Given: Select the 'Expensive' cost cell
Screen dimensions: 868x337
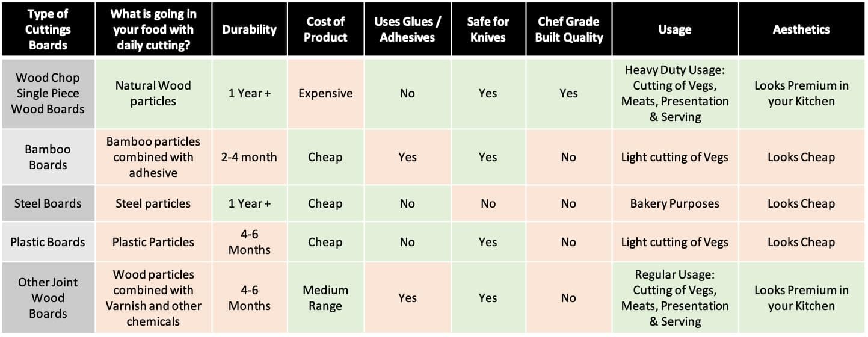Looking at the screenshot, I should [325, 93].
